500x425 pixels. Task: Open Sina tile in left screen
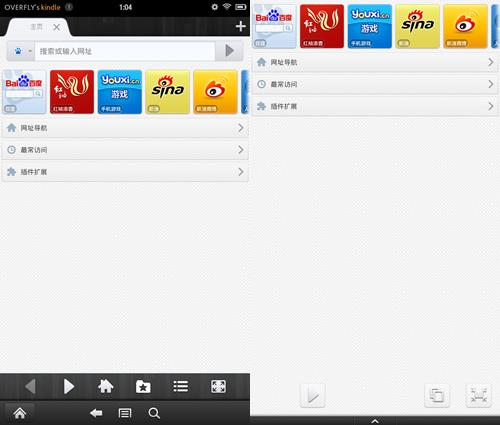pyautogui.click(x=167, y=92)
